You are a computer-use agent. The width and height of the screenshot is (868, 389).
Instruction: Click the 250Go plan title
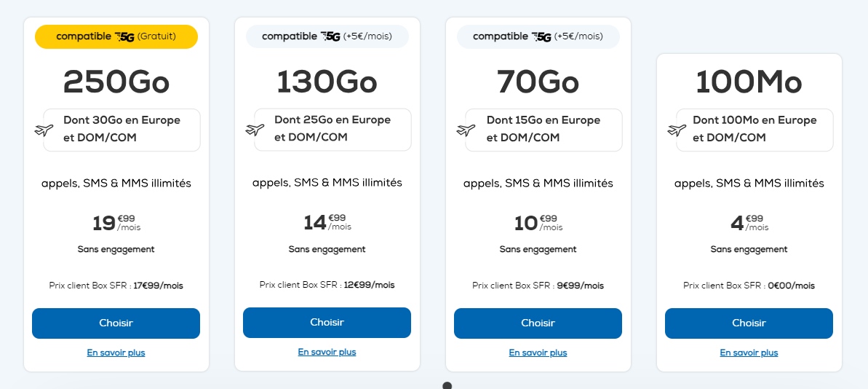coord(116,82)
